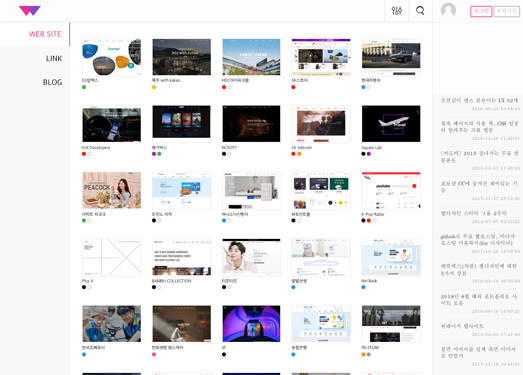Image resolution: width=523 pixels, height=375 pixels.
Task: Open the PEACOCK thumbnail
Action: [x=111, y=191]
